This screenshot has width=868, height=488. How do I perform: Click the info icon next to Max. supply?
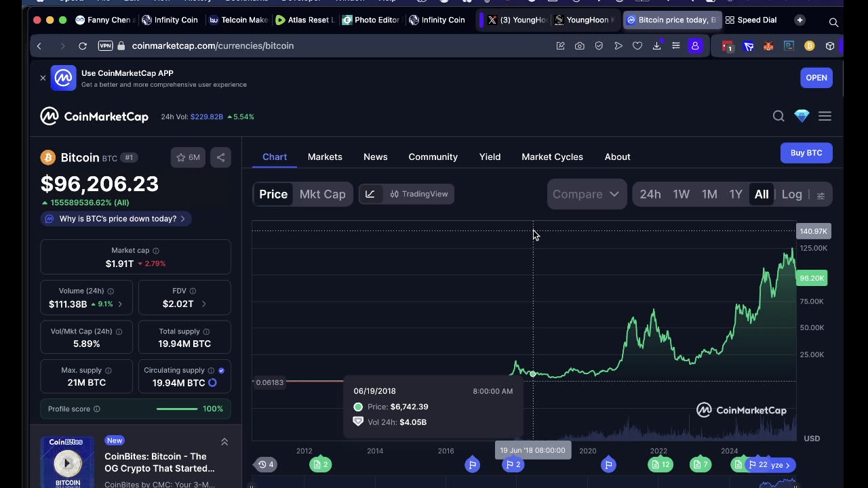[x=108, y=371]
